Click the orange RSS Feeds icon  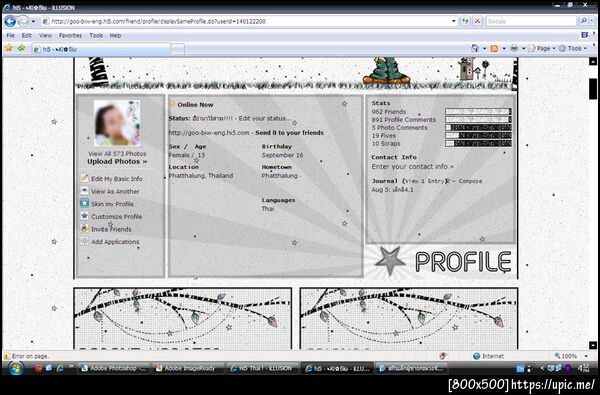pyautogui.click(x=494, y=49)
